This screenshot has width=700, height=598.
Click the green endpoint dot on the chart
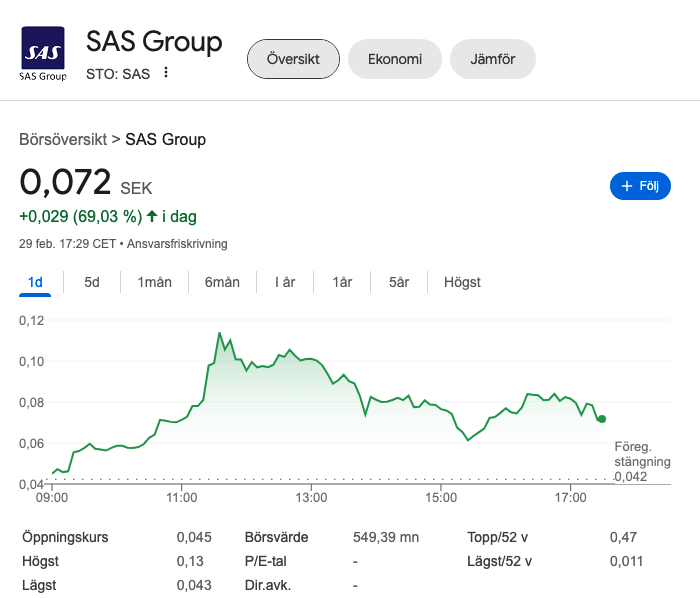601,419
